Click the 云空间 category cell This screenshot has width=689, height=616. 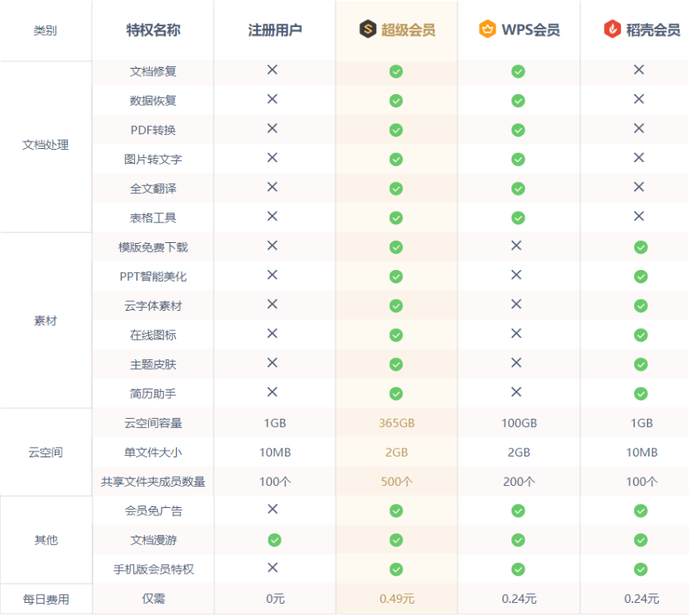[46, 452]
